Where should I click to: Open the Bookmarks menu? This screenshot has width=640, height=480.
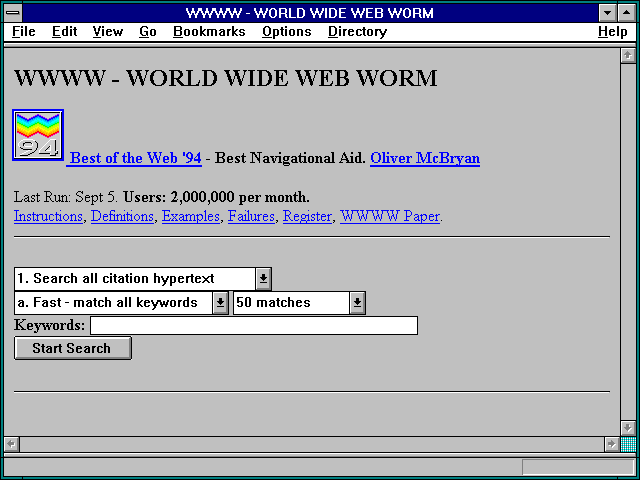coord(209,31)
